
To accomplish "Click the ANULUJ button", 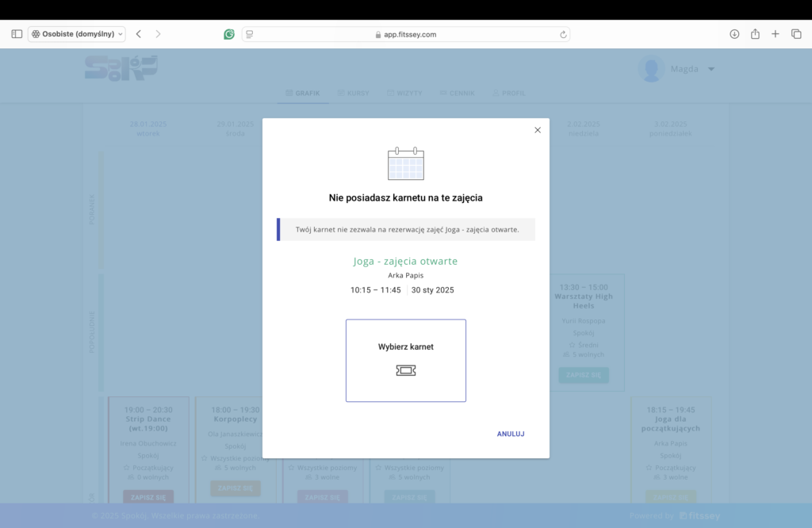I will point(511,434).
